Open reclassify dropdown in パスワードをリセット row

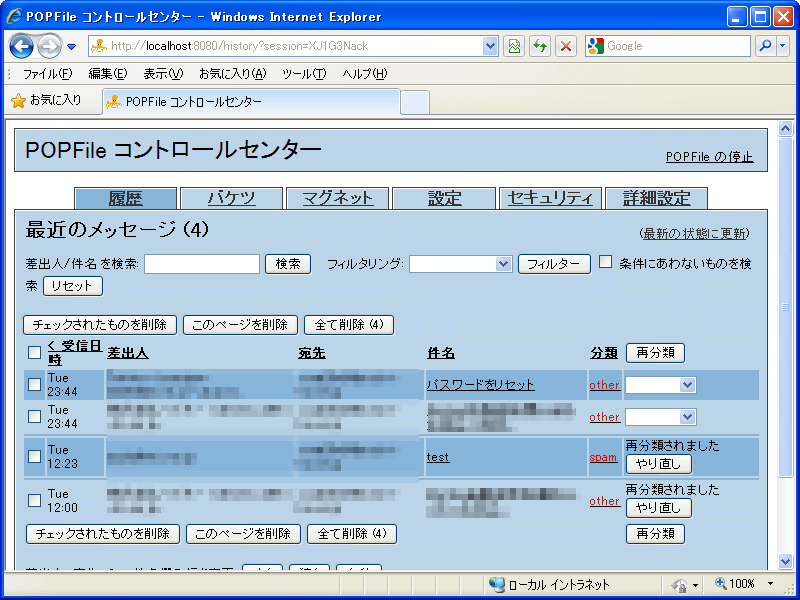tap(661, 385)
